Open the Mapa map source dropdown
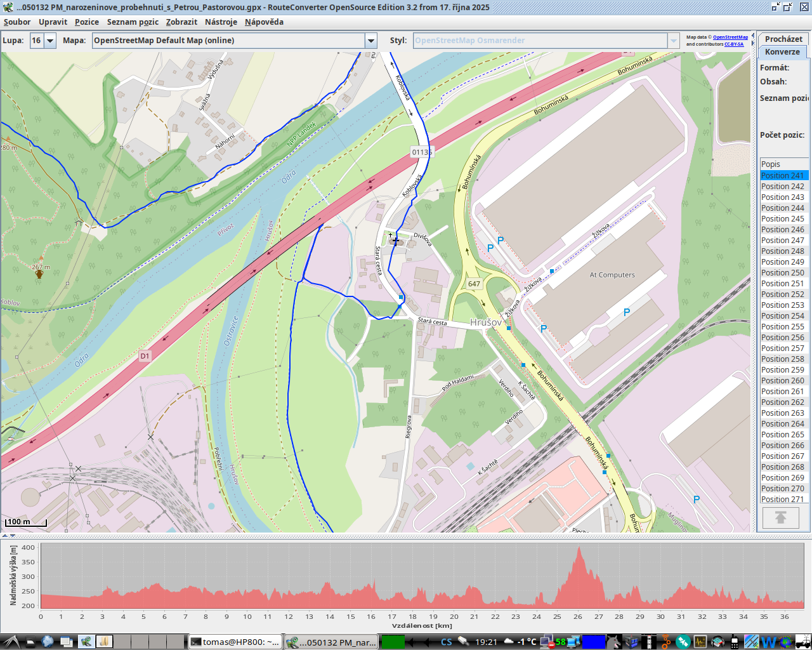Screen dimensions: 812x650 pyautogui.click(x=371, y=41)
